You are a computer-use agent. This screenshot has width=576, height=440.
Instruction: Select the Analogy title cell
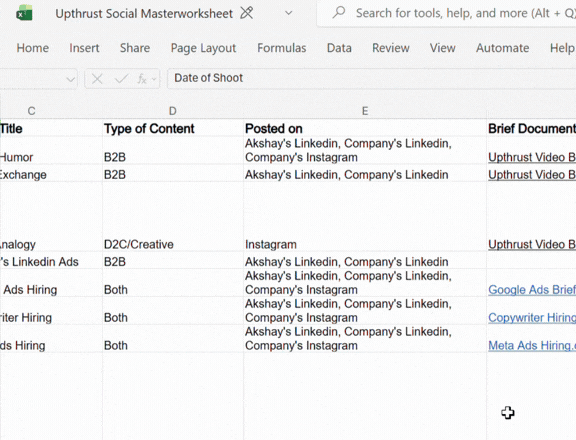[x=51, y=217]
